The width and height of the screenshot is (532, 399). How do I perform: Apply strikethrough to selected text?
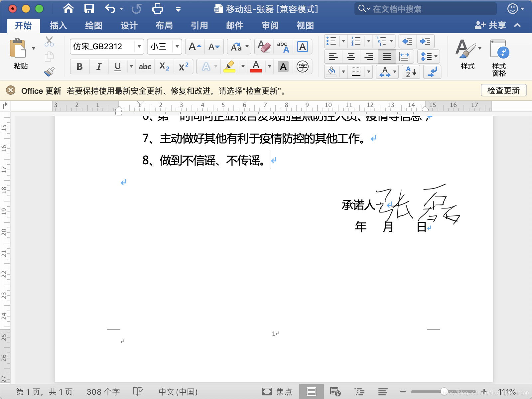145,66
